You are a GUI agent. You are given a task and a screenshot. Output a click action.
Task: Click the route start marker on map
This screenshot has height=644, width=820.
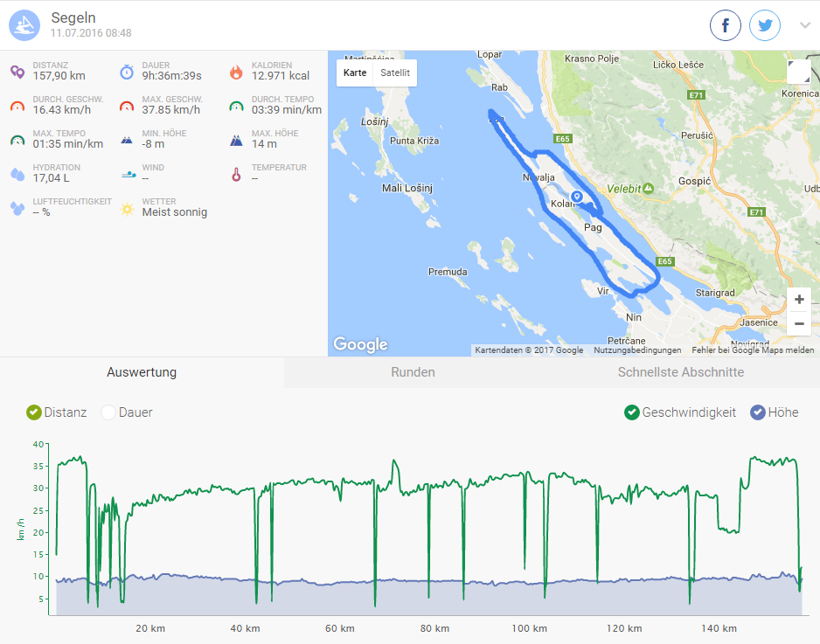576,198
